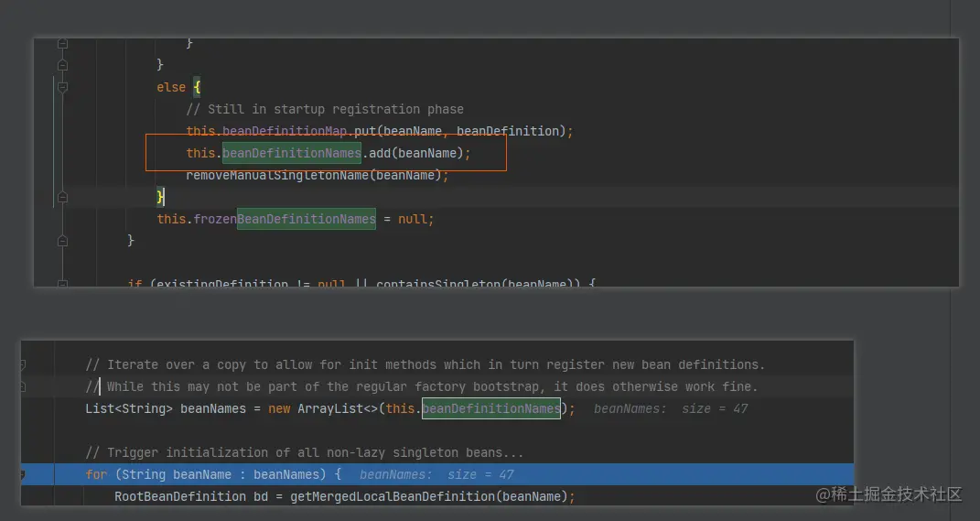
Task: Click 'String beanName' in the for loop
Action: coord(177,474)
